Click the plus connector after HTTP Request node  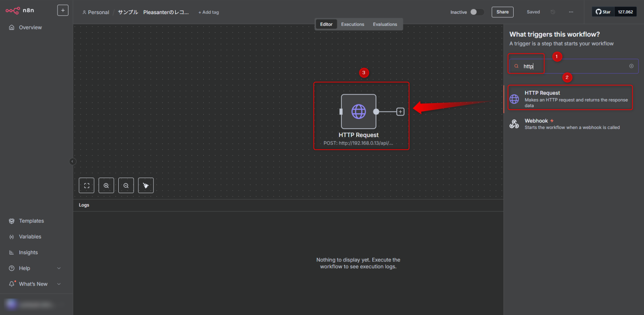pos(400,112)
